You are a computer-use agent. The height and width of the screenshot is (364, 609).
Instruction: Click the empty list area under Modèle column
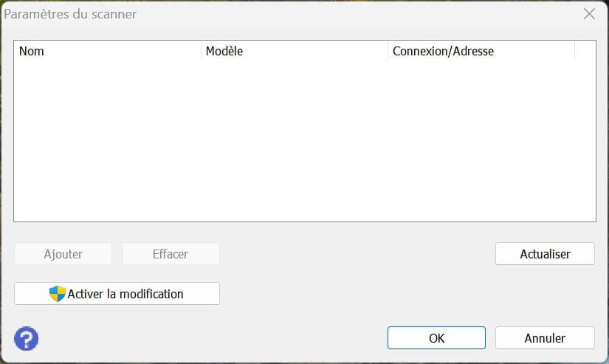(295, 140)
